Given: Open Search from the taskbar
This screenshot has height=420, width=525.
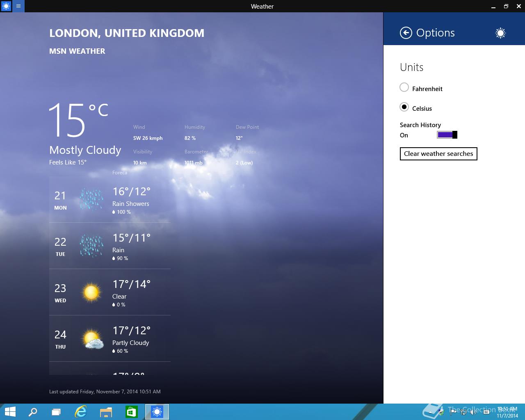Looking at the screenshot, I should [x=32, y=412].
